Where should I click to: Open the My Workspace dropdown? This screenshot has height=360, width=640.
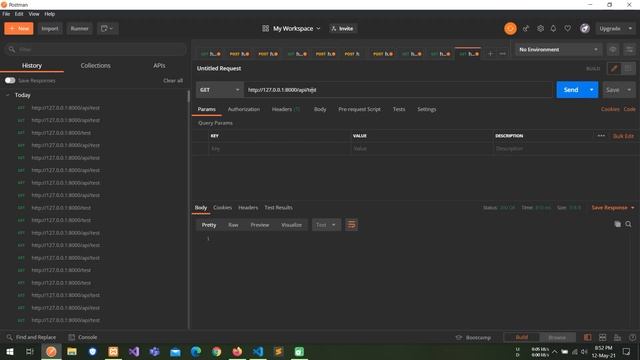tap(292, 29)
